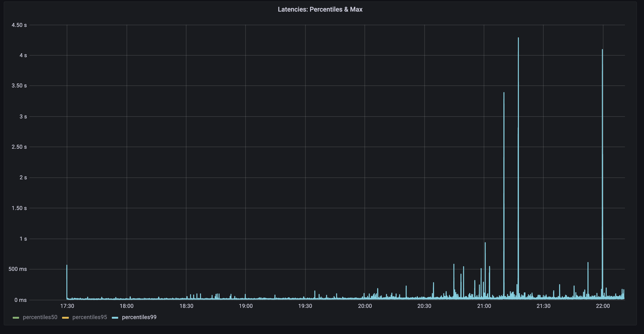The image size is (644, 334).
Task: Click the 4.50 s y-axis label
Action: [x=19, y=25]
